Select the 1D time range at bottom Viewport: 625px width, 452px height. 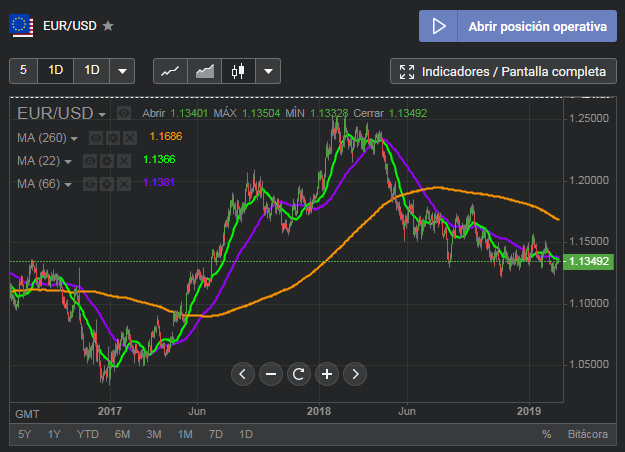pyautogui.click(x=246, y=434)
